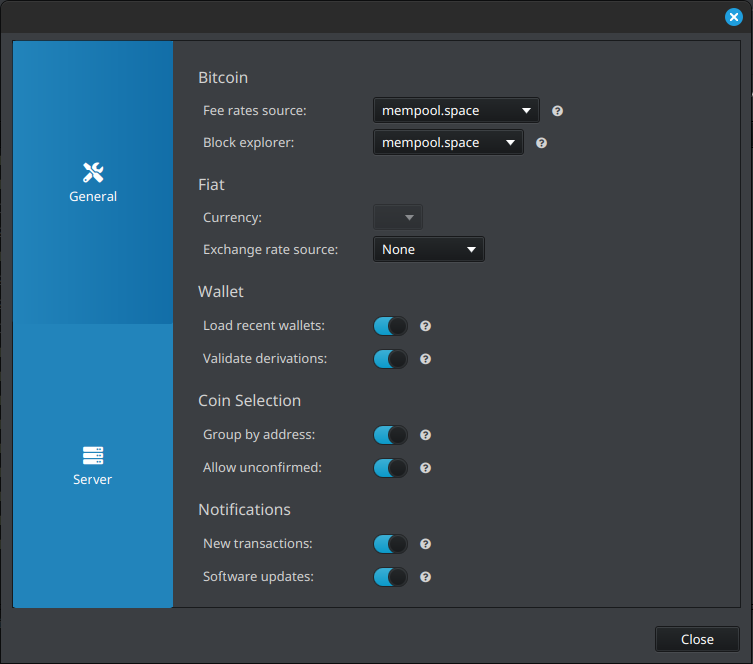Open the Currency dropdown
The width and height of the screenshot is (753, 664).
pyautogui.click(x=398, y=217)
